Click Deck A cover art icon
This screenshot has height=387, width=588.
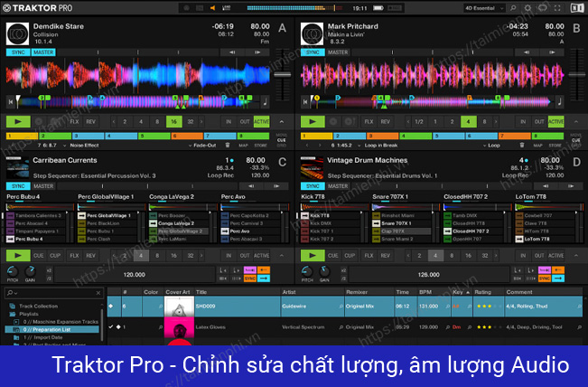17,33
